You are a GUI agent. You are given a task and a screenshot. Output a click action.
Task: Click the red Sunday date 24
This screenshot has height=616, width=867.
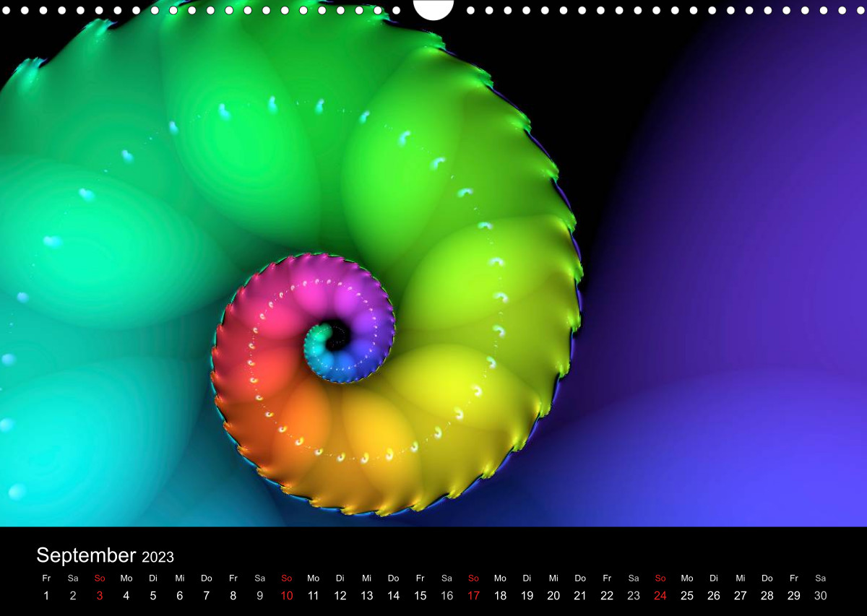[x=660, y=596]
